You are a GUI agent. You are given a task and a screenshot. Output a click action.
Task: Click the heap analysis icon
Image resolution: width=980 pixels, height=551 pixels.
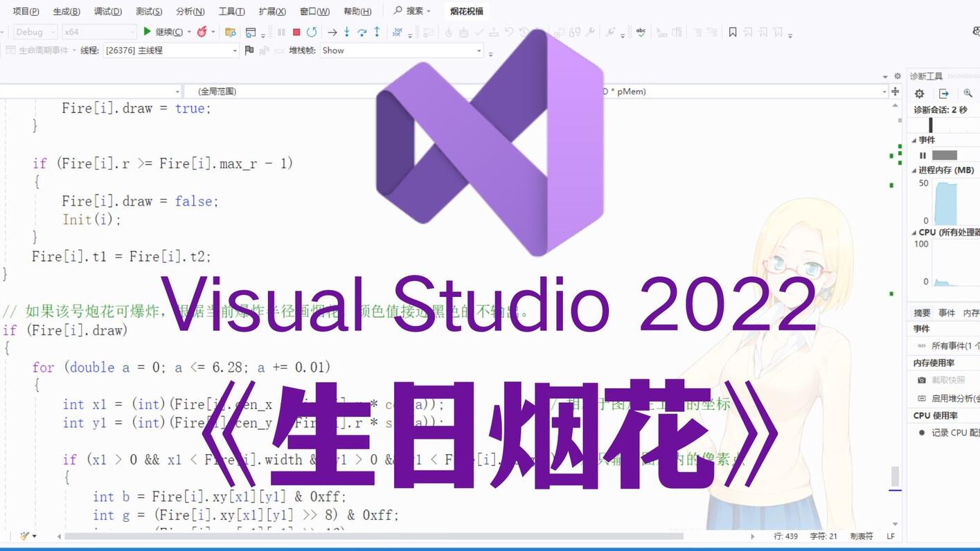(x=921, y=398)
